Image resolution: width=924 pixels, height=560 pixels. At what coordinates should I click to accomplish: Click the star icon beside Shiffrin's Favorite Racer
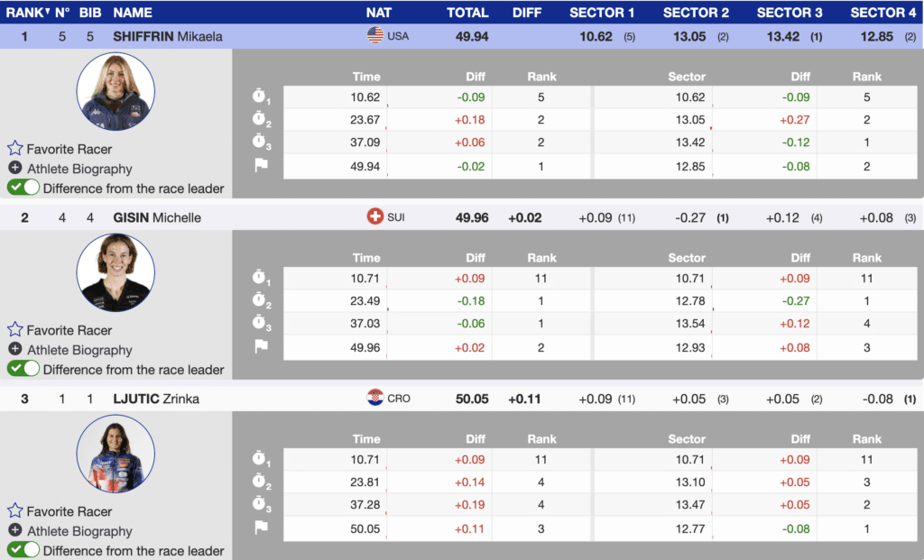(x=15, y=149)
